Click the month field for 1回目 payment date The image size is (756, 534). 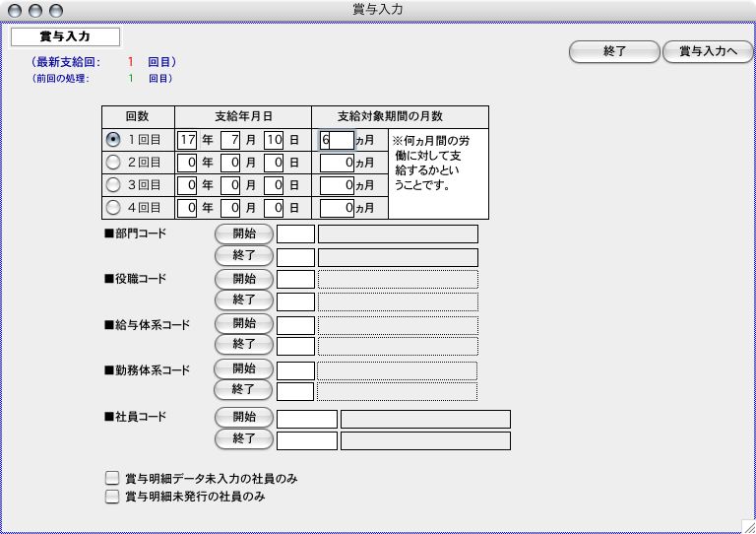[x=230, y=140]
